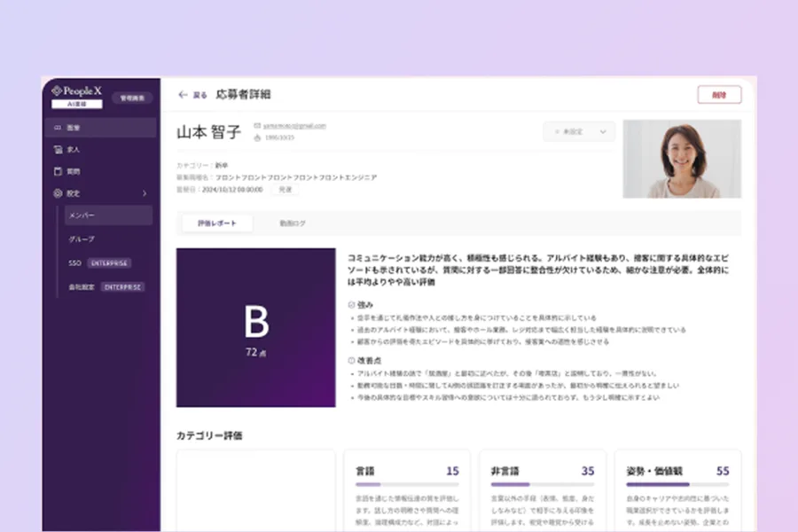Click the カテゴリー評価 heading

pos(209,435)
